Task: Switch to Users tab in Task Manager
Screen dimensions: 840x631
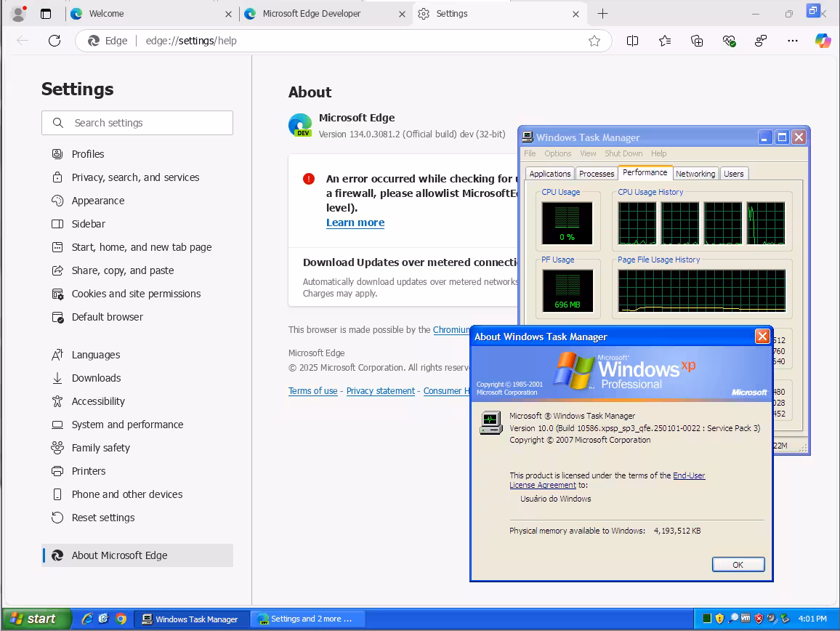Action: coord(734,174)
